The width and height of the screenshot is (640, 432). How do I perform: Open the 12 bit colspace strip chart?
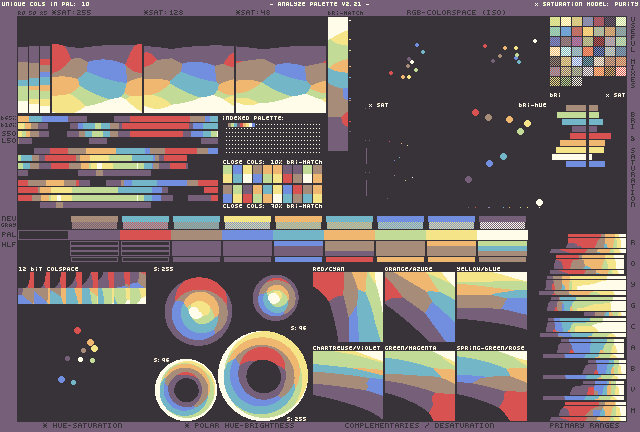pos(82,288)
